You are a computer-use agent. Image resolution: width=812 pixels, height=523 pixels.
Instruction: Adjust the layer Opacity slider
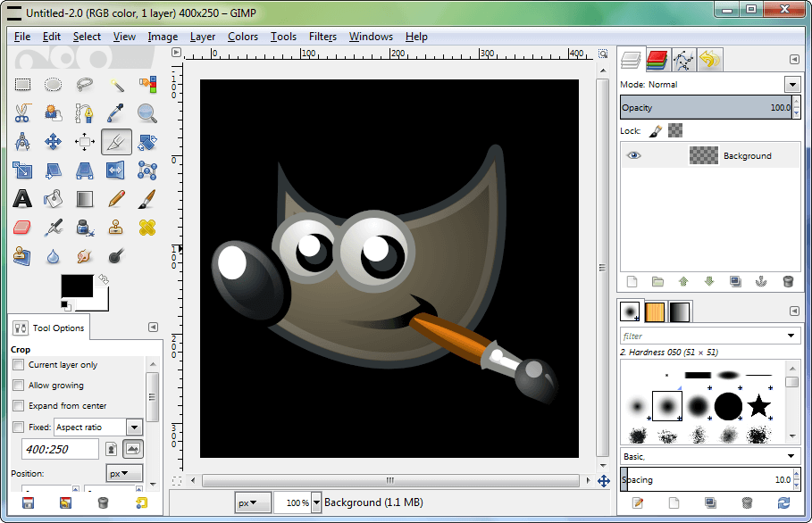coord(706,108)
